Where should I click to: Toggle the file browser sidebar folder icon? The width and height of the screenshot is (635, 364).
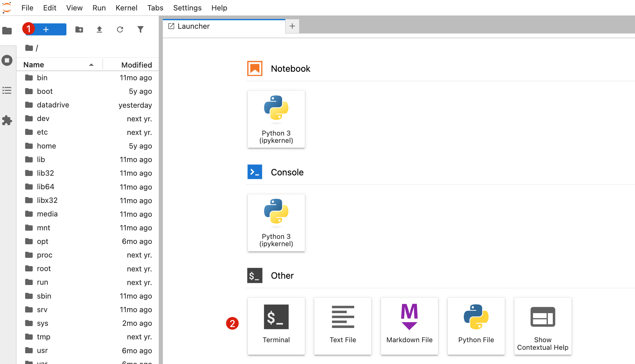coord(7,31)
